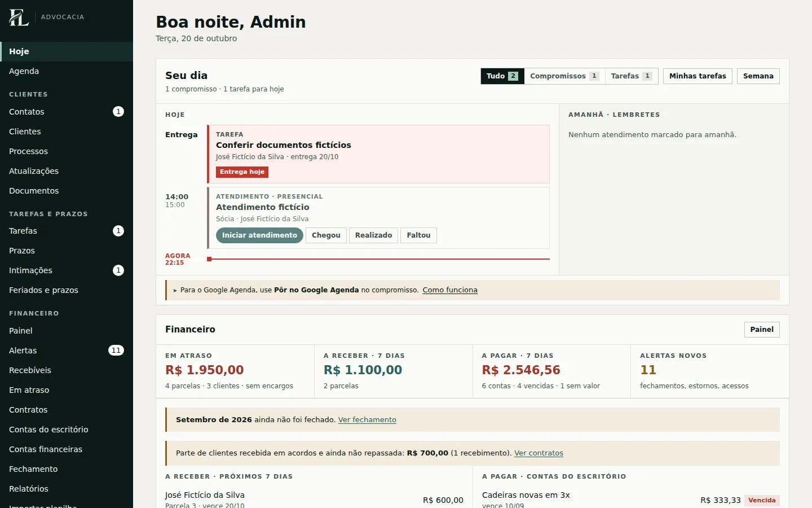Open Documentos in sidebar
Image resolution: width=812 pixels, height=508 pixels.
[67, 191]
